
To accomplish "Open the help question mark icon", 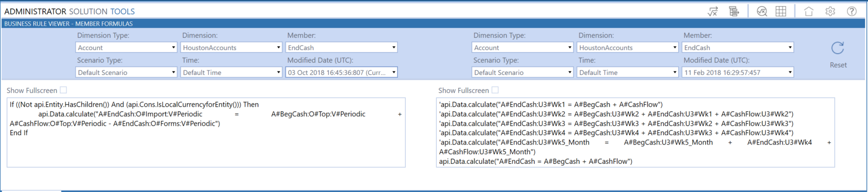I will pos(852,11).
